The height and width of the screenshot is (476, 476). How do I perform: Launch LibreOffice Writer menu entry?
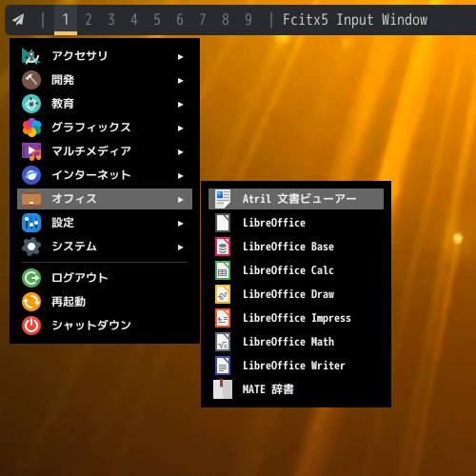pyautogui.click(x=296, y=366)
